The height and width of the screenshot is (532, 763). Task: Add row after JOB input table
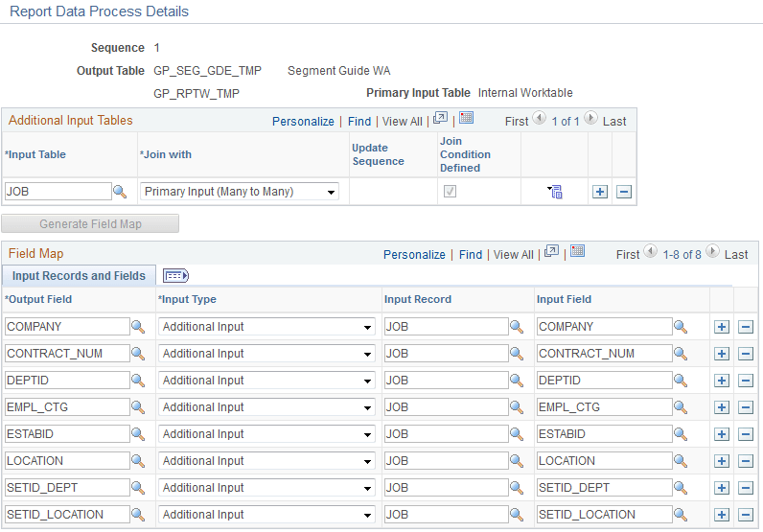coord(600,192)
